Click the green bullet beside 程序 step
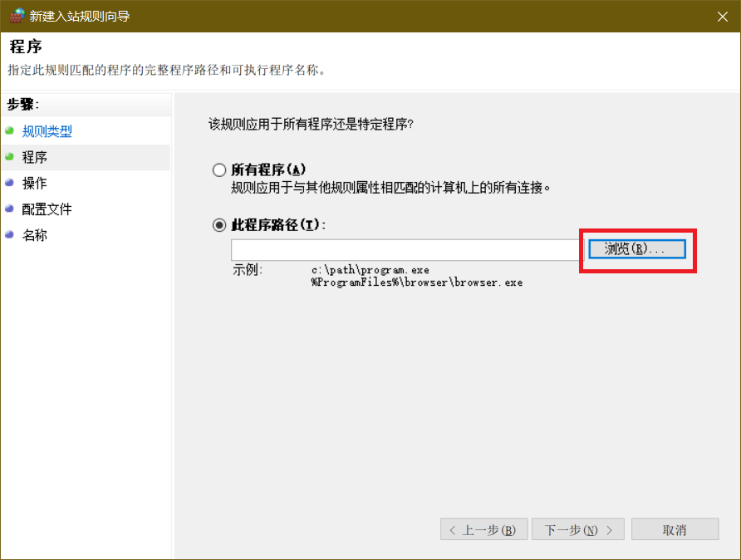Screen dimensions: 741x560 (10, 156)
